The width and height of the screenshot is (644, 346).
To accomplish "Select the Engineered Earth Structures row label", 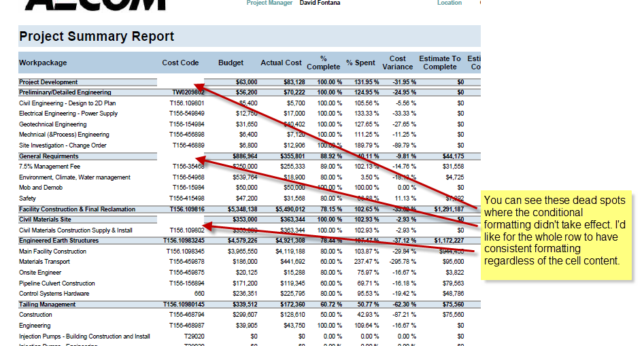I will [x=58, y=241].
